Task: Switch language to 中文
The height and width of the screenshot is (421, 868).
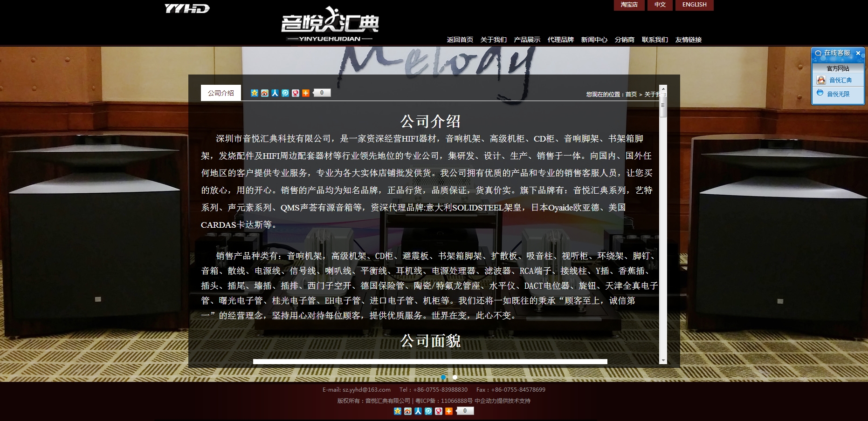Action: (660, 5)
